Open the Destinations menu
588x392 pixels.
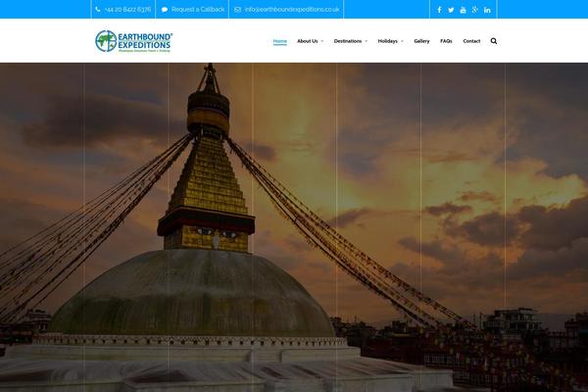coord(348,41)
